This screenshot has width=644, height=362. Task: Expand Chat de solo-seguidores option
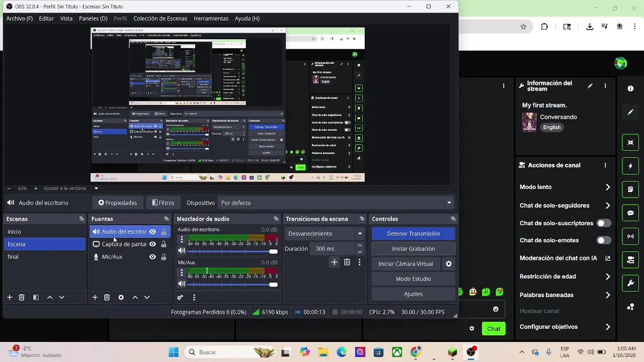pyautogui.click(x=608, y=206)
